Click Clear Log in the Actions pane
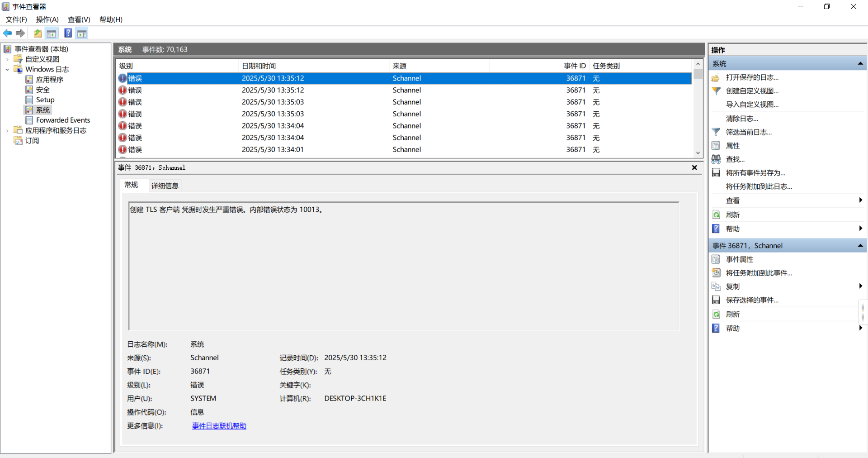The height and width of the screenshot is (458, 868). (x=742, y=119)
